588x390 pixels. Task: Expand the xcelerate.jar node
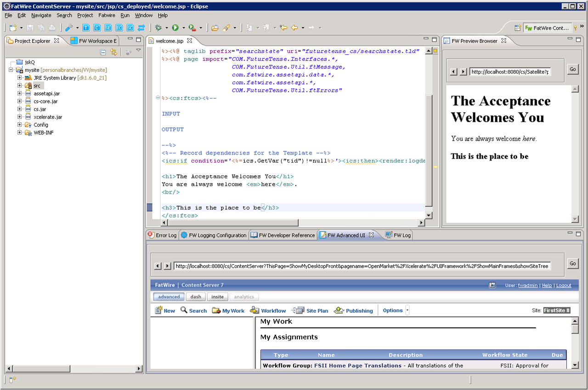pos(20,117)
